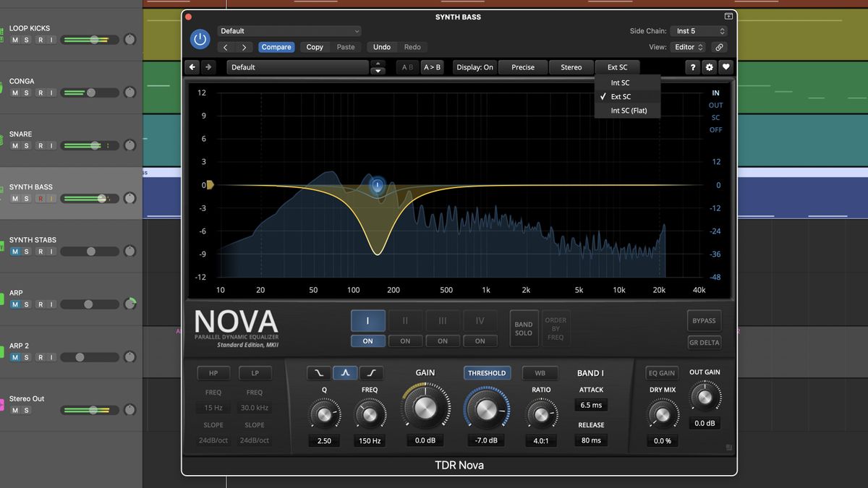Choose Int SC from the menu
Viewport: 868px width, 488px height.
click(627, 82)
